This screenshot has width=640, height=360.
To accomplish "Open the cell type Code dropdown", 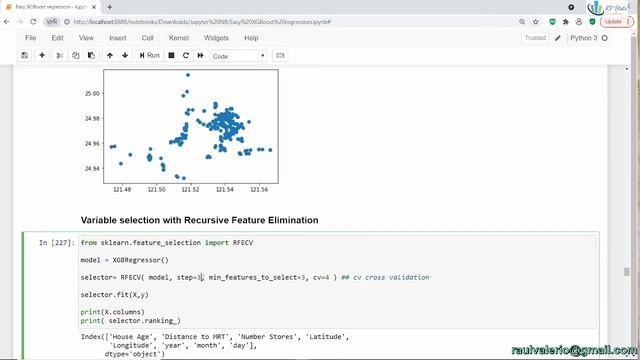I will pyautogui.click(x=238, y=56).
